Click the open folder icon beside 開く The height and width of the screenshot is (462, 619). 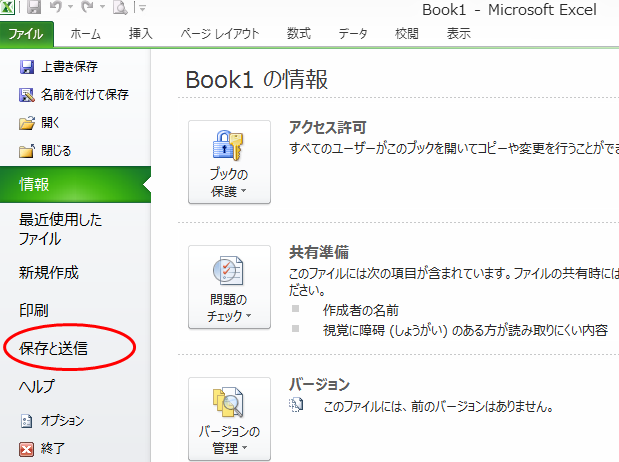tap(26, 123)
